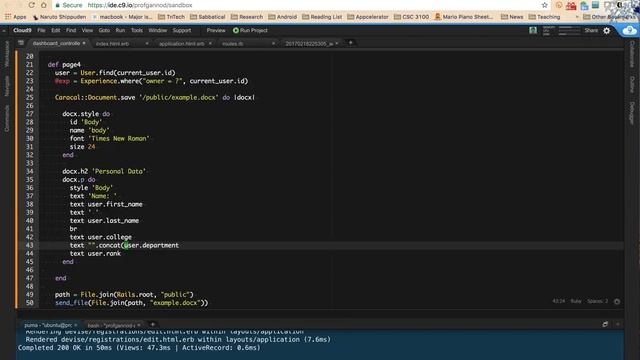Expand the Workspace side panel

pyautogui.click(x=7, y=54)
